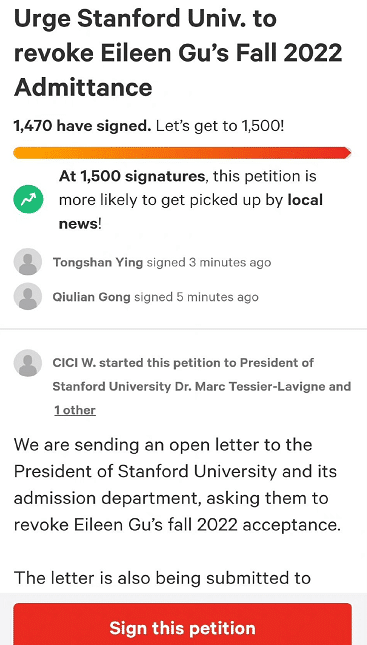This screenshot has width=367, height=645.
Task: Click 'signed 3 minutes ago' timestamp
Action: pyautogui.click(x=209, y=262)
